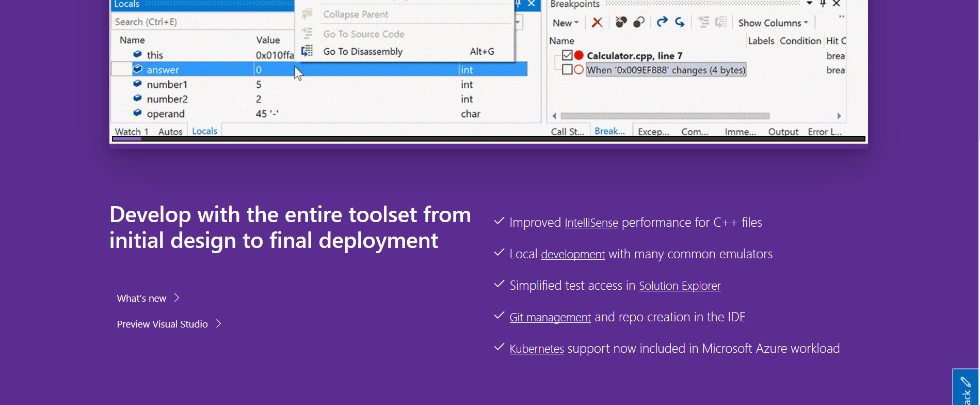Click the variable icon beside 'this'
Screen dimensions: 980x405
tap(137, 54)
